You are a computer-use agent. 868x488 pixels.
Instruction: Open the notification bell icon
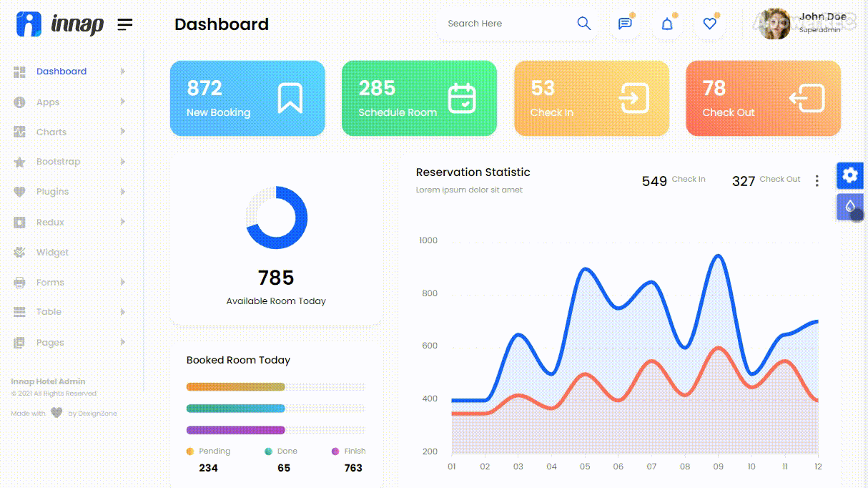667,24
